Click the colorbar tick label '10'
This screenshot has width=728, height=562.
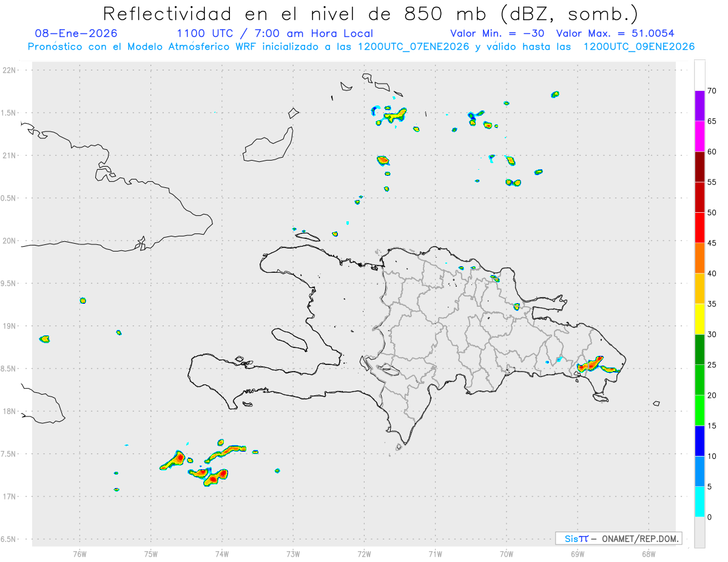coord(712,457)
